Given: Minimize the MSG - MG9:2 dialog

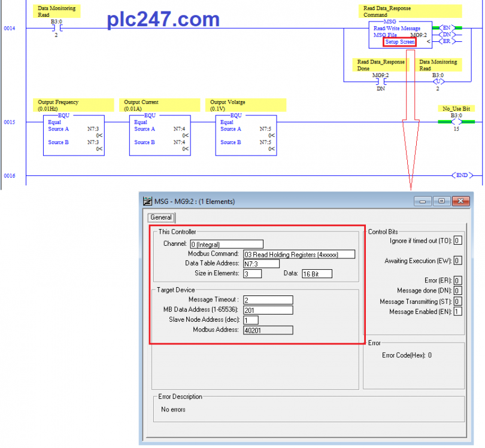Looking at the screenshot, I should point(423,201).
